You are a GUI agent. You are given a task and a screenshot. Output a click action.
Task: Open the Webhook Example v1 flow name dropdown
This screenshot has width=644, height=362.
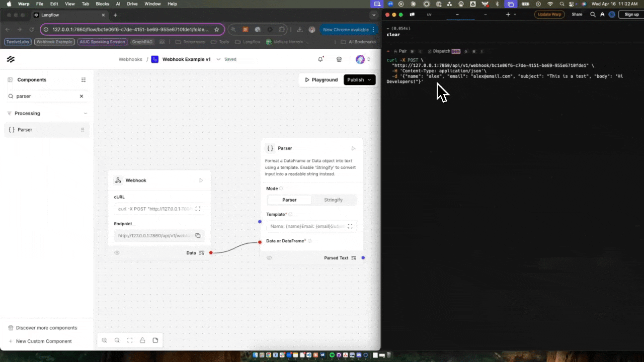tap(218, 59)
